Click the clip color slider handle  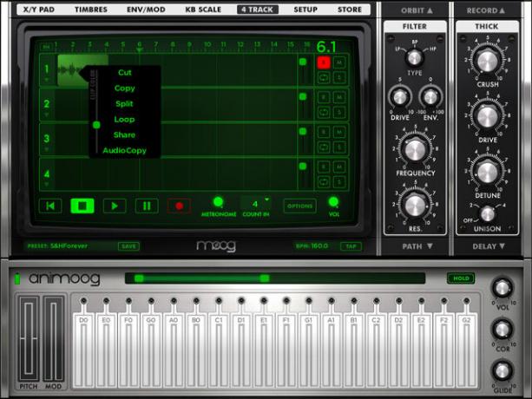click(x=96, y=125)
